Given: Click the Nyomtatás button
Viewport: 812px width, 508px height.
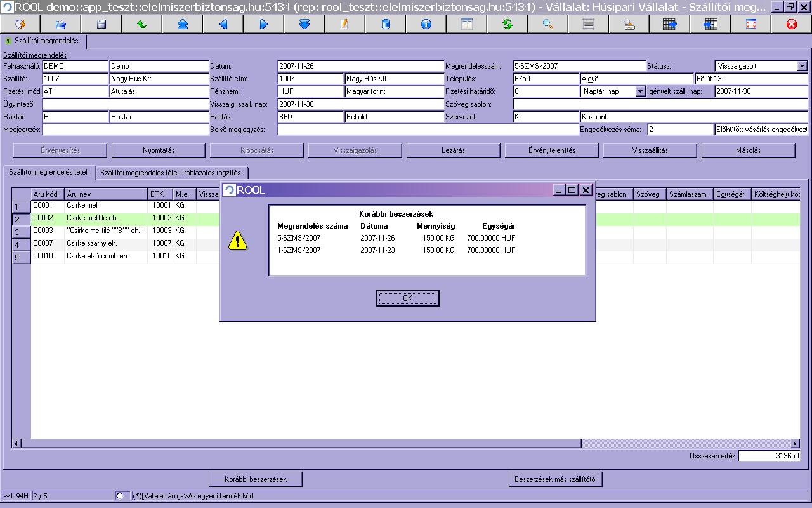Looking at the screenshot, I should point(159,150).
